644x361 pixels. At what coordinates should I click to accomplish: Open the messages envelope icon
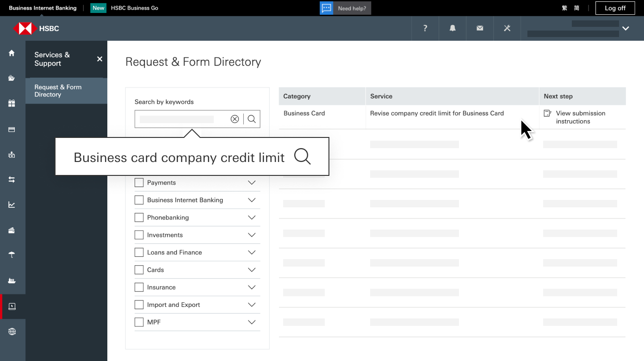[479, 28]
